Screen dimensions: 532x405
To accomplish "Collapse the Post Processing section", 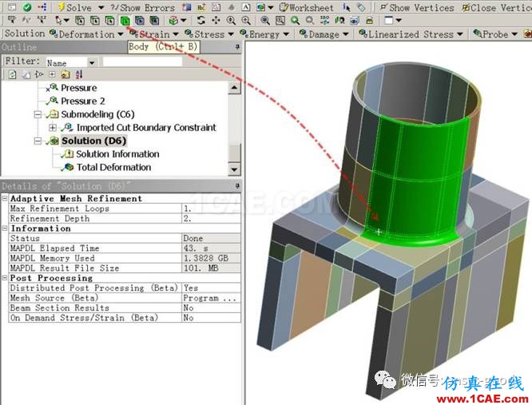I will 5,278.
